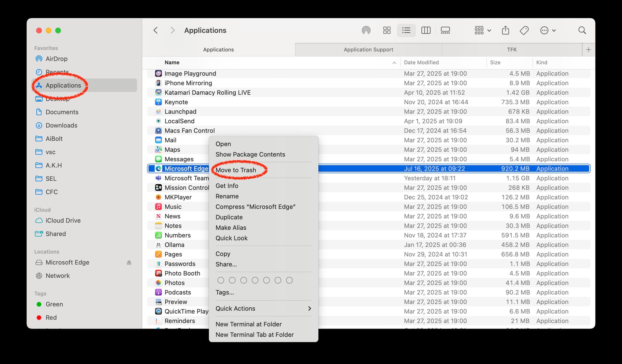Image resolution: width=622 pixels, height=364 pixels.
Task: Choose Move to Trash
Action: pos(236,170)
